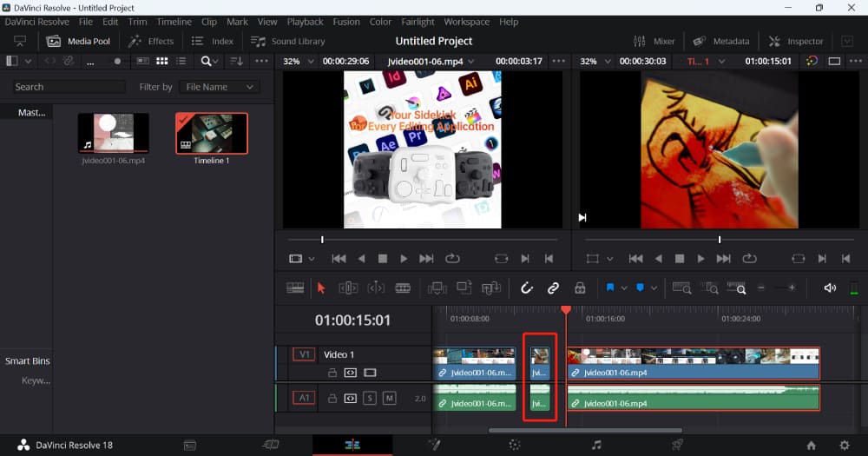Add a blue Flag to clip
868x456 pixels.
[x=610, y=288]
